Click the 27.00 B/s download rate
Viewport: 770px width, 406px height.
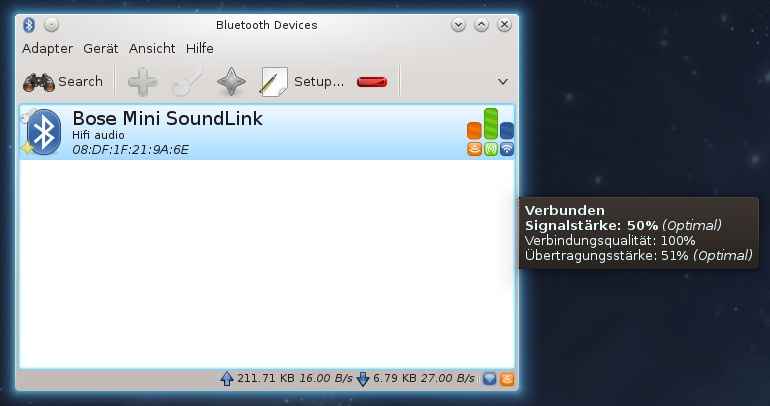pyautogui.click(x=448, y=379)
